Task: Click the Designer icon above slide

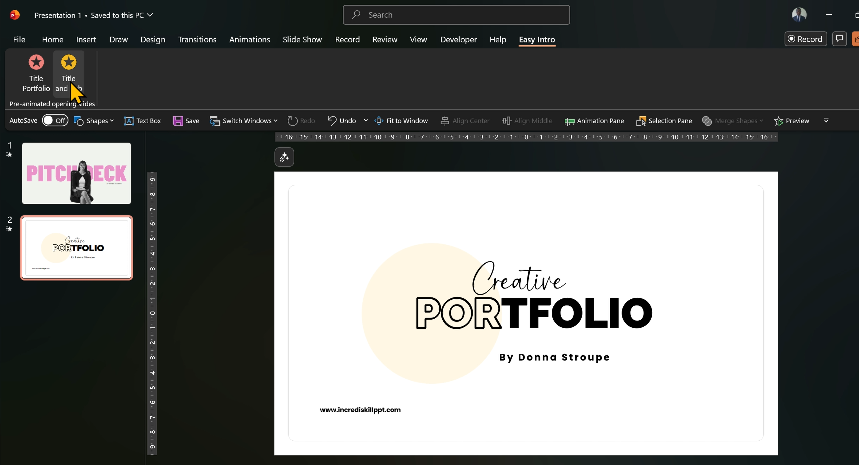Action: [284, 157]
